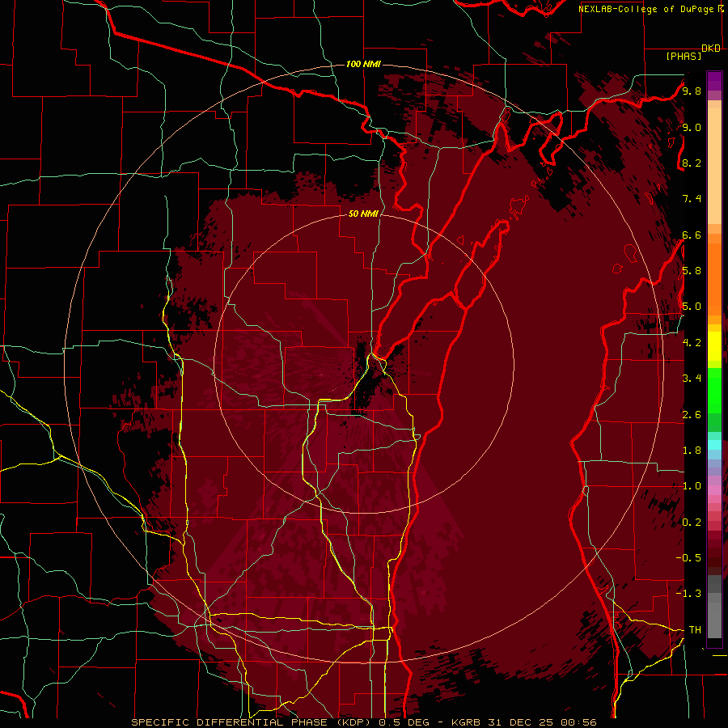This screenshot has width=728, height=728.
Task: Click the 'DKD' unit label
Action: coord(711,49)
